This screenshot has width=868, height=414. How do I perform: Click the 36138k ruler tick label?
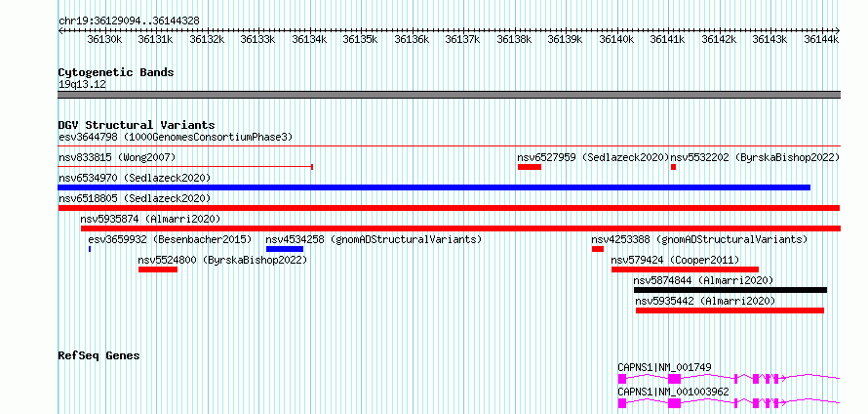(514, 39)
